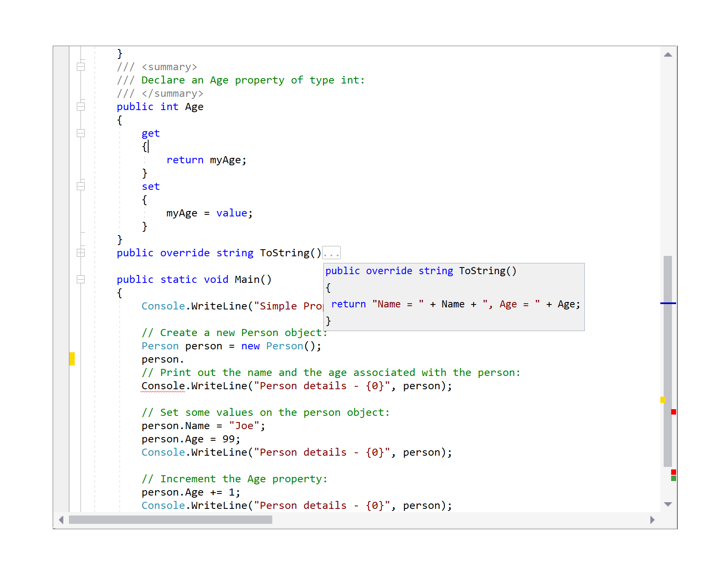728x572 pixels.
Task: Click the breakpoint margin beside Person person = new Person()
Action: [x=61, y=346]
